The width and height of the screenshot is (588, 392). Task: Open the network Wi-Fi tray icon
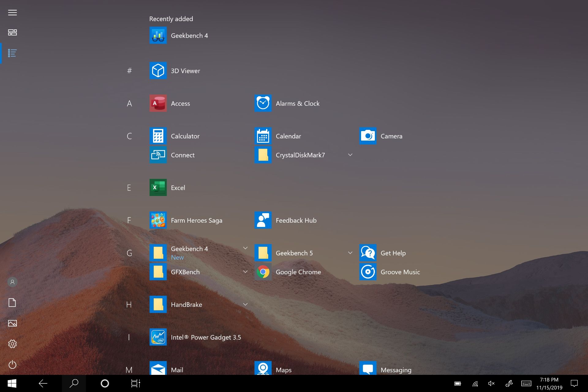click(x=475, y=383)
